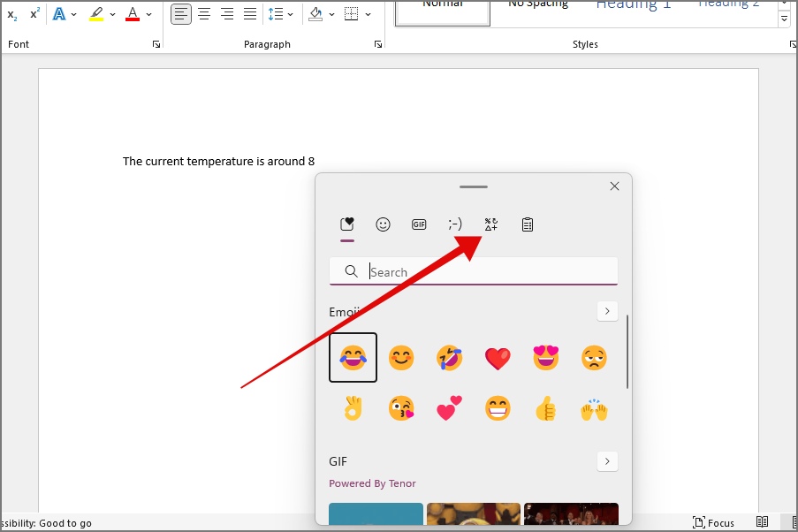798x532 pixels.
Task: Open Text Effects and Typography
Action: click(x=59, y=14)
